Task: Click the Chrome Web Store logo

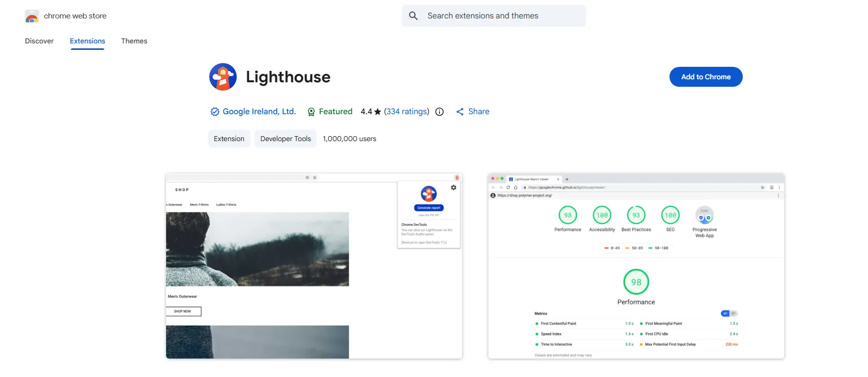Action: [x=32, y=16]
